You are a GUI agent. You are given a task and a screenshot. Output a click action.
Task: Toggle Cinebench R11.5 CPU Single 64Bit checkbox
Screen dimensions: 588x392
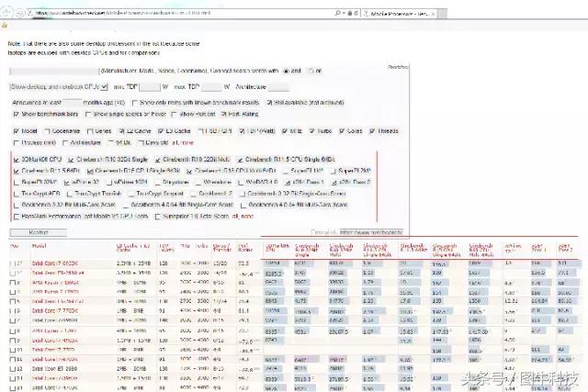coord(240,160)
